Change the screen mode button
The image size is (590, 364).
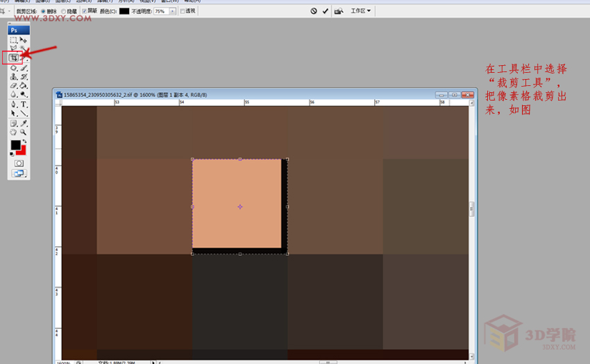point(19,173)
